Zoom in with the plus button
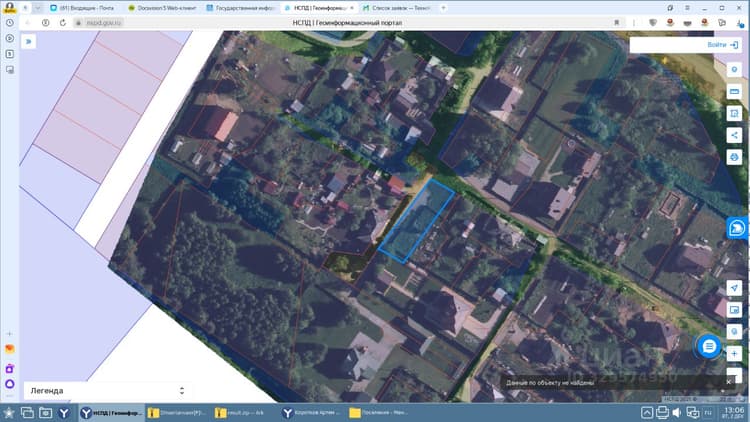Screen dimensions: 750x422 pos(734,354)
